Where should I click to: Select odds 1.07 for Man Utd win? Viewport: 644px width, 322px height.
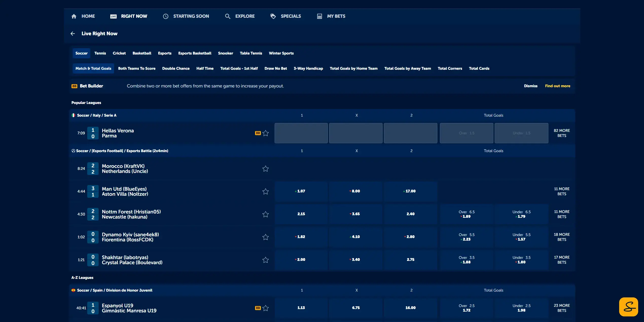301,191
